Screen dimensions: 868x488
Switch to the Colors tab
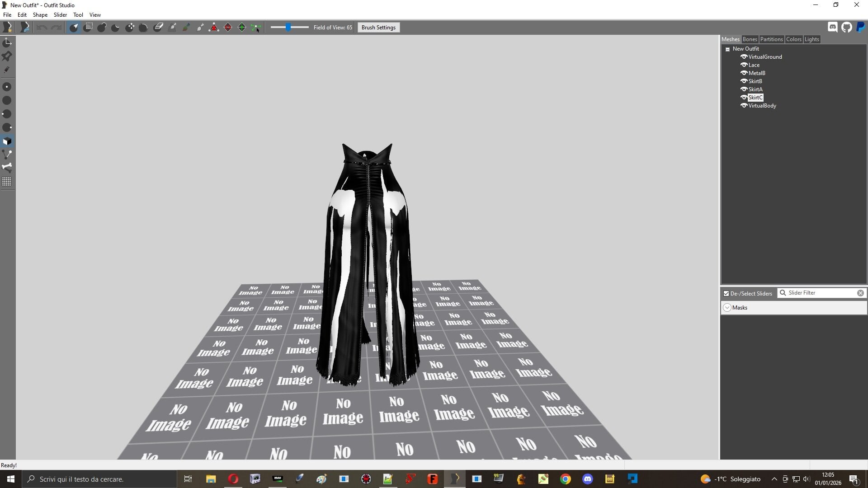(x=793, y=39)
